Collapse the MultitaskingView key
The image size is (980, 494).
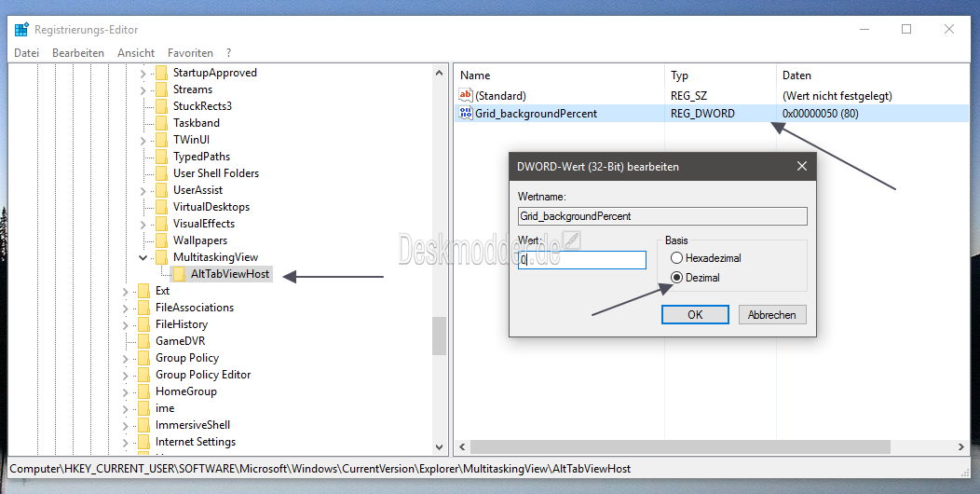143,257
